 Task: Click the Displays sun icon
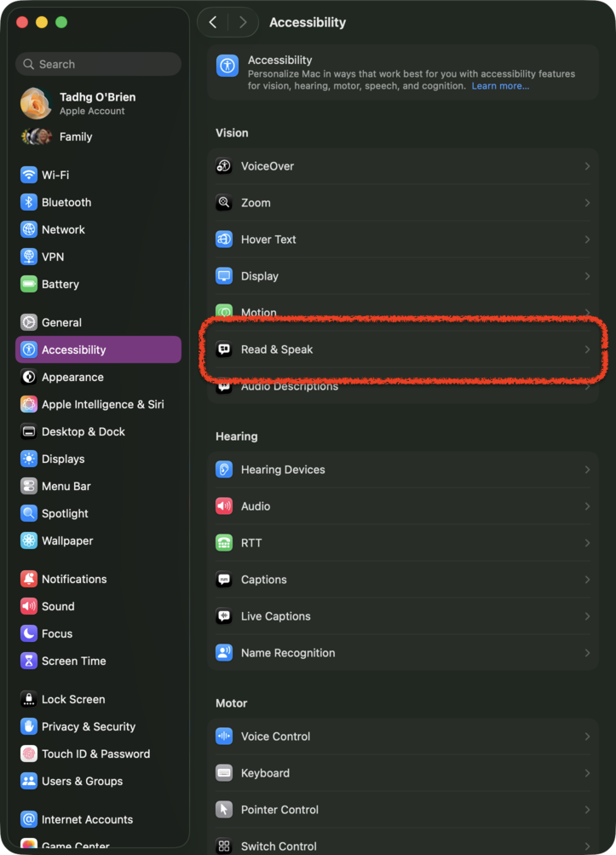click(29, 459)
